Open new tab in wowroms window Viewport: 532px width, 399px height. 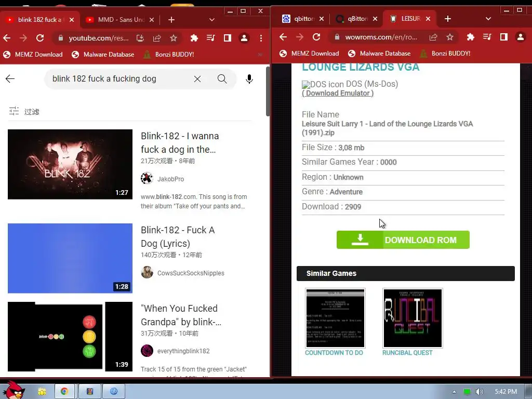click(x=448, y=19)
